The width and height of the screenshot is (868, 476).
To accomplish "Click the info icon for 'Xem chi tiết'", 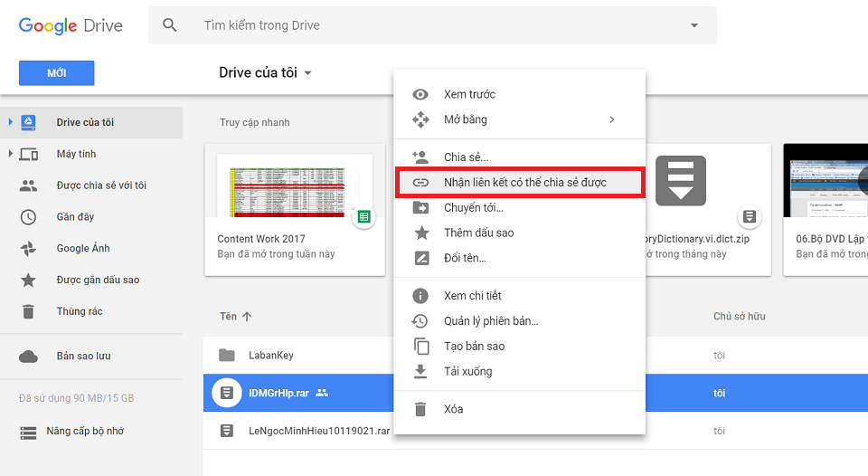I will 420,296.
